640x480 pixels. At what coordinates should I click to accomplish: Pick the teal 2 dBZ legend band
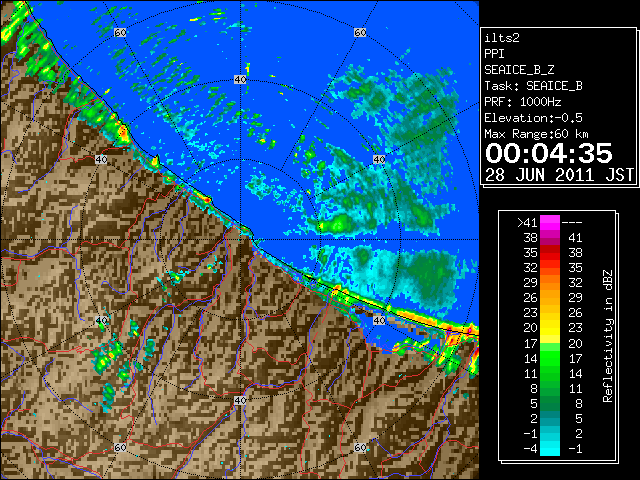point(550,418)
